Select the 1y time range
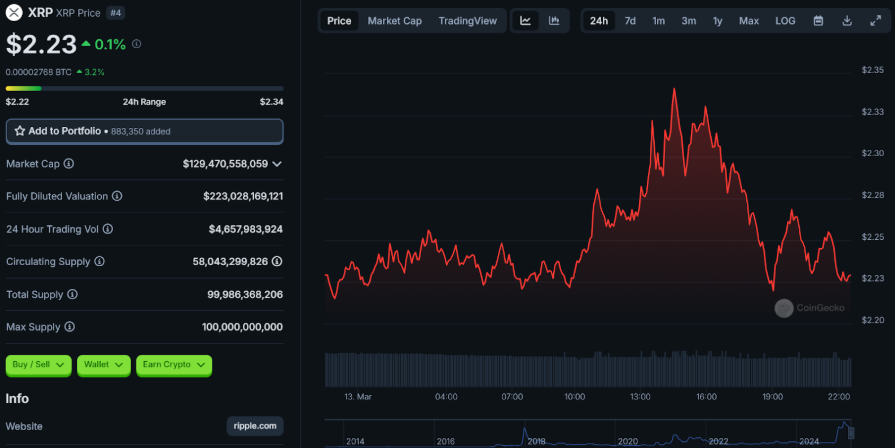Image resolution: width=895 pixels, height=448 pixels. tap(718, 21)
